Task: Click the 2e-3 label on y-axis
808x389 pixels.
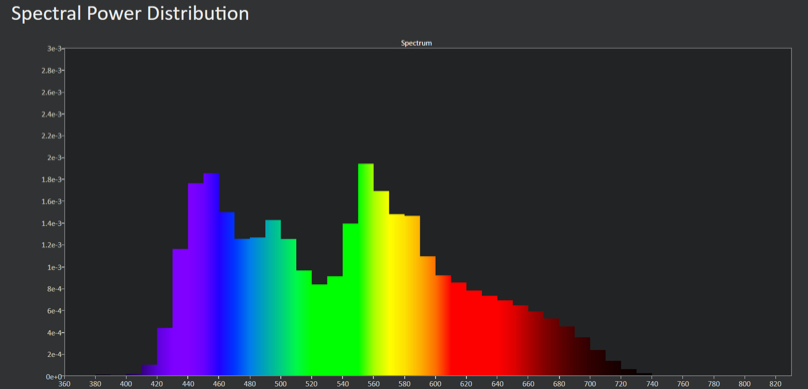Action: point(54,158)
